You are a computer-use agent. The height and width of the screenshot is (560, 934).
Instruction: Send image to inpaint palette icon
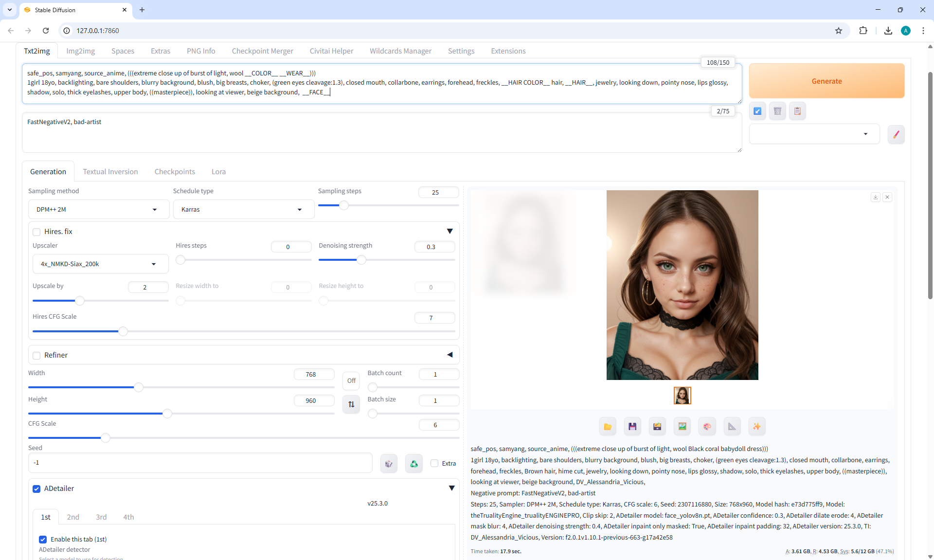(x=707, y=427)
